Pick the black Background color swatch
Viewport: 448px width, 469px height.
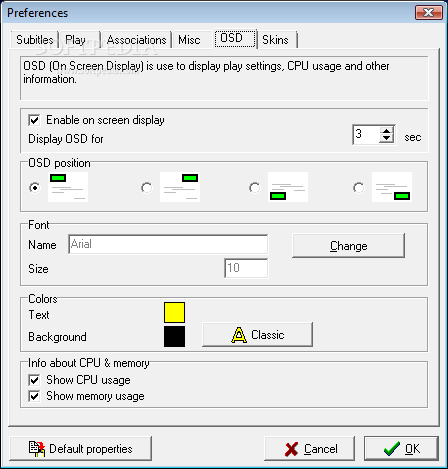click(x=174, y=336)
